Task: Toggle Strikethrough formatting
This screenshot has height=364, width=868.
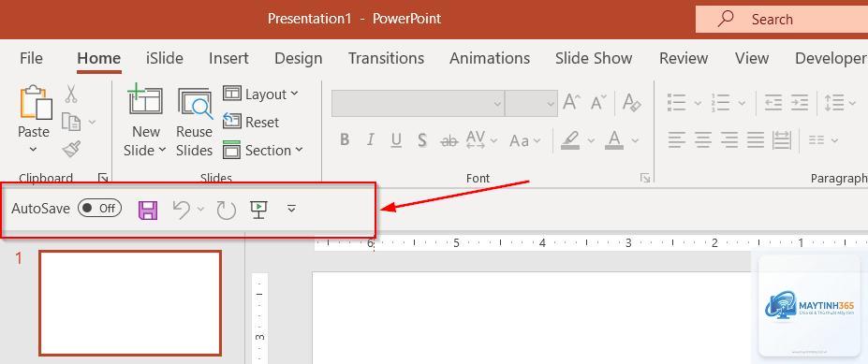Action: [449, 141]
